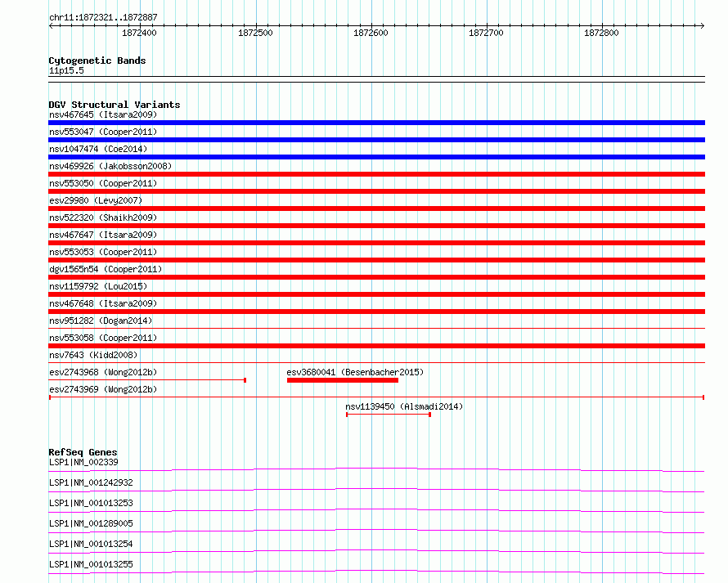The width and height of the screenshot is (728, 583).
Task: Click ruler position 1872700
Action: tap(486, 33)
